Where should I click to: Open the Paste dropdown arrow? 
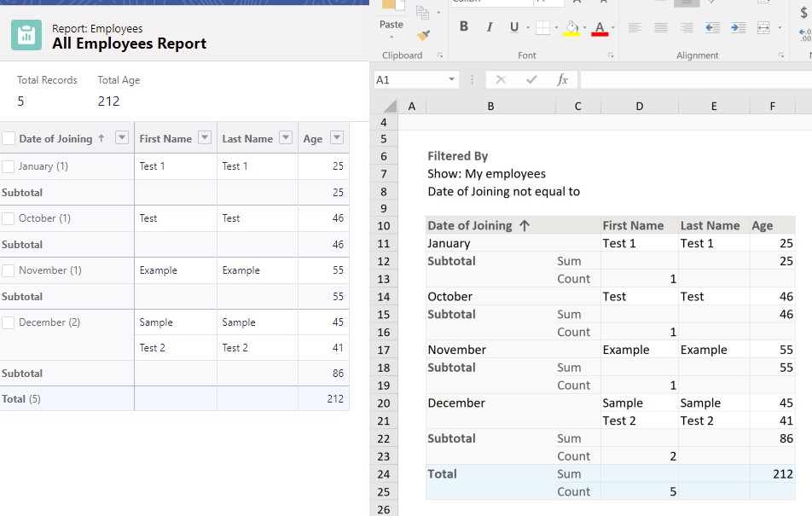pyautogui.click(x=391, y=38)
